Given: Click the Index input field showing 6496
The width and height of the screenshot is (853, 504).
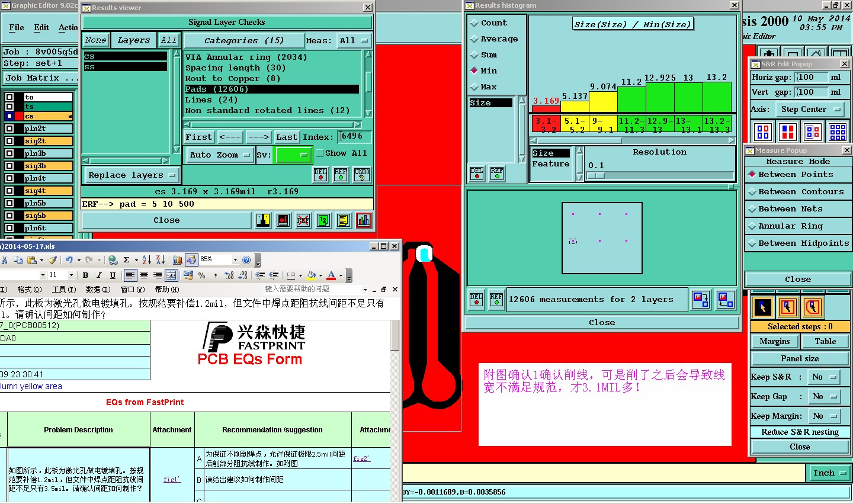Looking at the screenshot, I should [x=355, y=137].
